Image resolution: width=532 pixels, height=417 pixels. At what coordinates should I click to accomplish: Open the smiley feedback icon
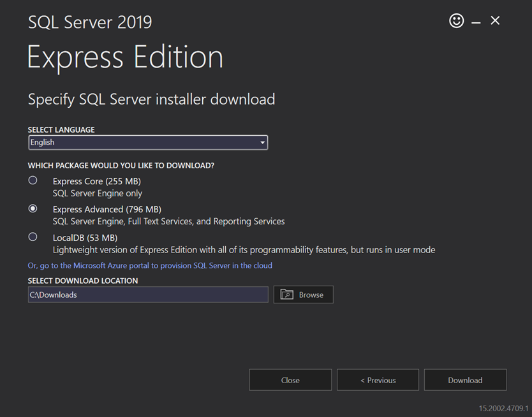[457, 20]
